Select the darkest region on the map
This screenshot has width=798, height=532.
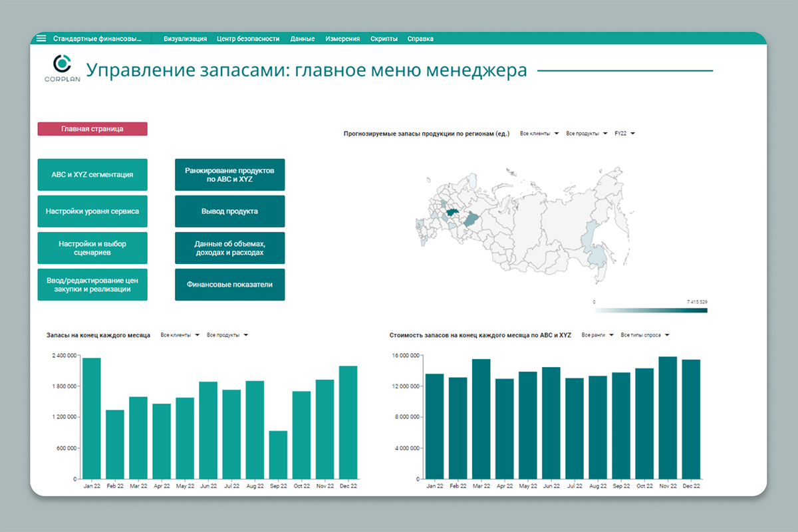point(454,213)
